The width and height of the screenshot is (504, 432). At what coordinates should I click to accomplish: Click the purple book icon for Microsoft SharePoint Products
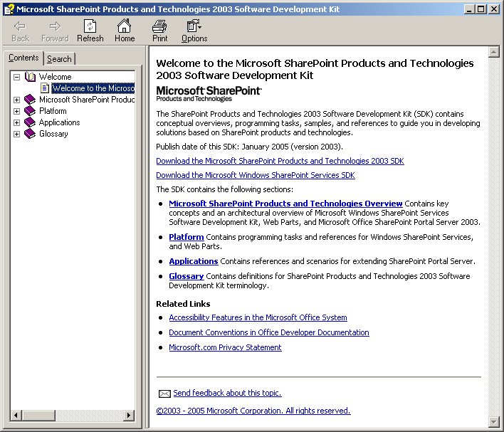pyautogui.click(x=30, y=100)
